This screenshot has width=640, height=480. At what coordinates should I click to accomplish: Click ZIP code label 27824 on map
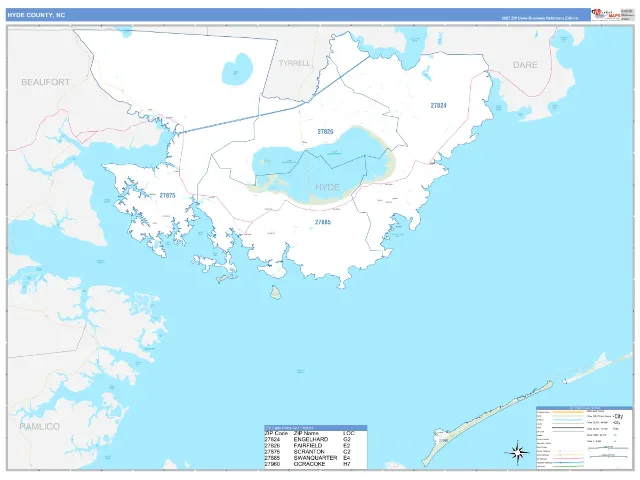438,105
